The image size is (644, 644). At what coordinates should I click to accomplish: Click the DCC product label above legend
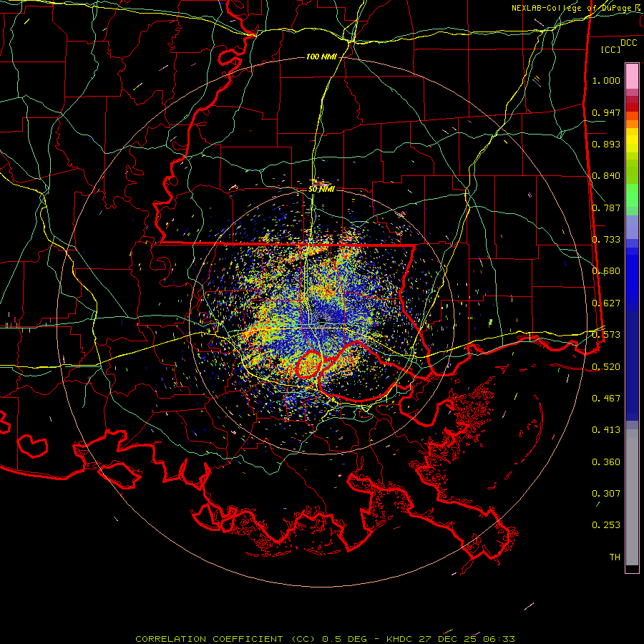(629, 43)
